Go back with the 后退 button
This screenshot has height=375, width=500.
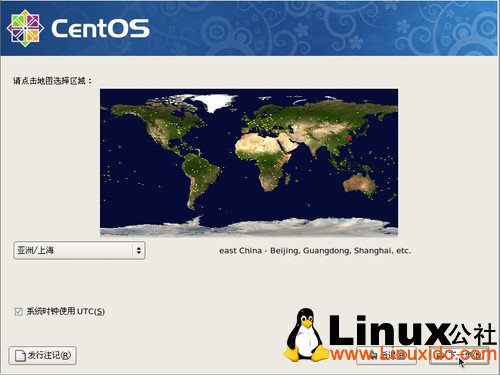(x=386, y=355)
